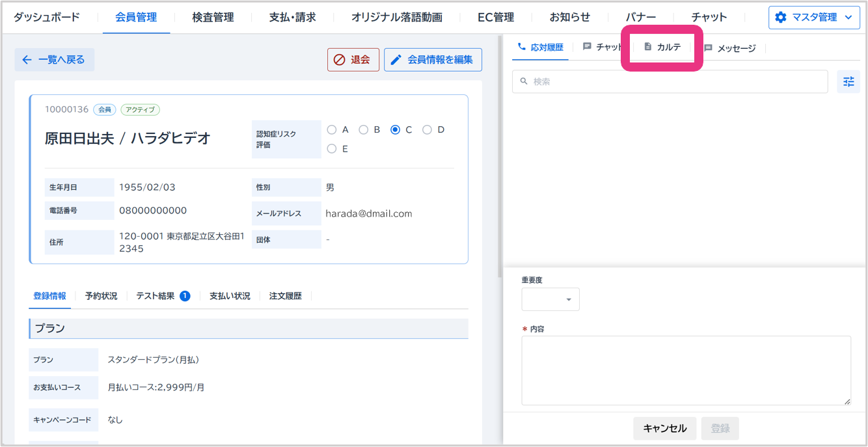
Task: Open the 検査管理 menu
Action: [x=213, y=18]
